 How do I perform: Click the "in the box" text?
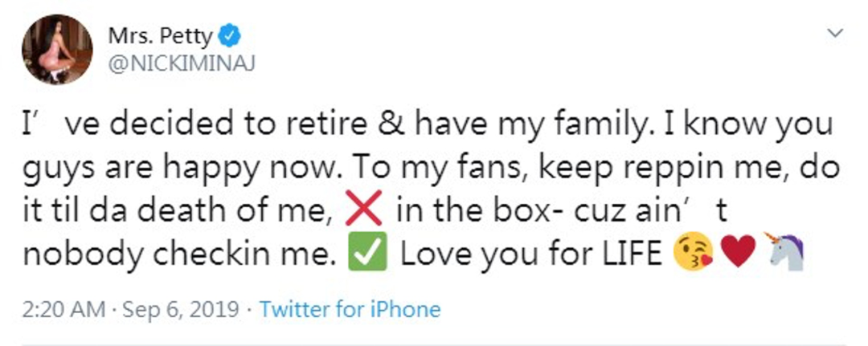[447, 213]
